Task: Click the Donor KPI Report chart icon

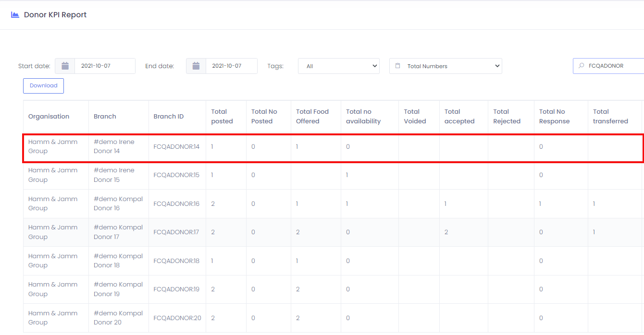Action: pos(15,15)
